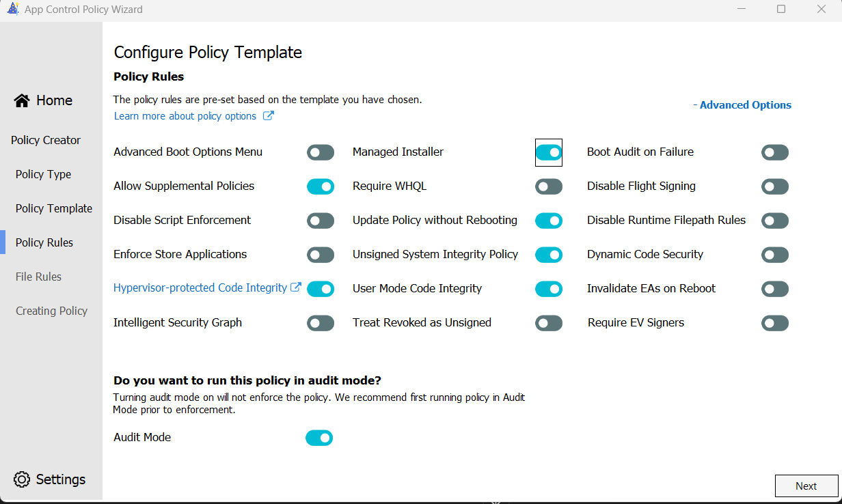842x504 pixels.
Task: Open Settings in sidebar
Action: (50, 479)
